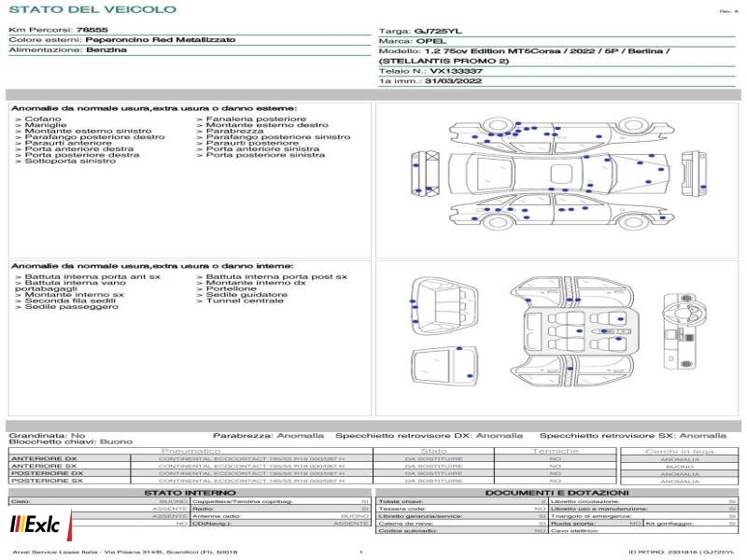Viewport: 747px width, 560px height.
Task: Click the STATO INTERNO section header
Action: tap(190, 493)
